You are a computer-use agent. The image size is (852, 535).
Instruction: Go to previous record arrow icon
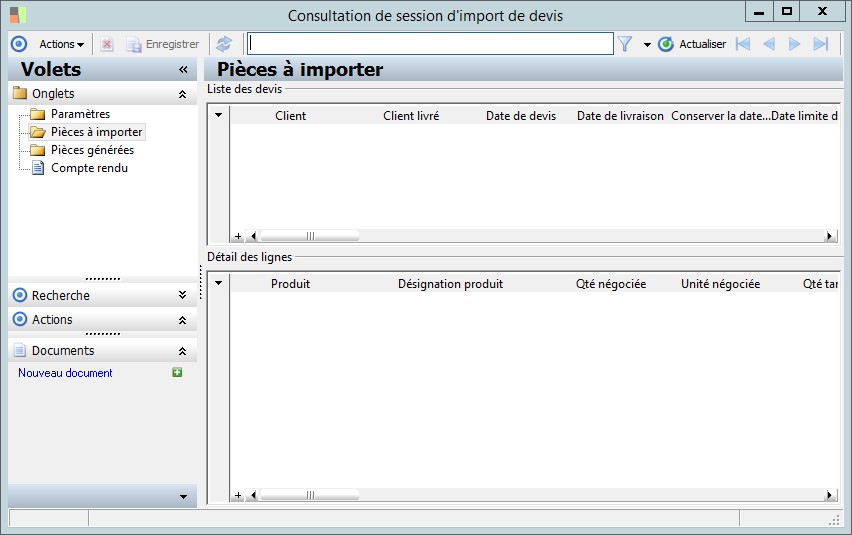pyautogui.click(x=769, y=44)
